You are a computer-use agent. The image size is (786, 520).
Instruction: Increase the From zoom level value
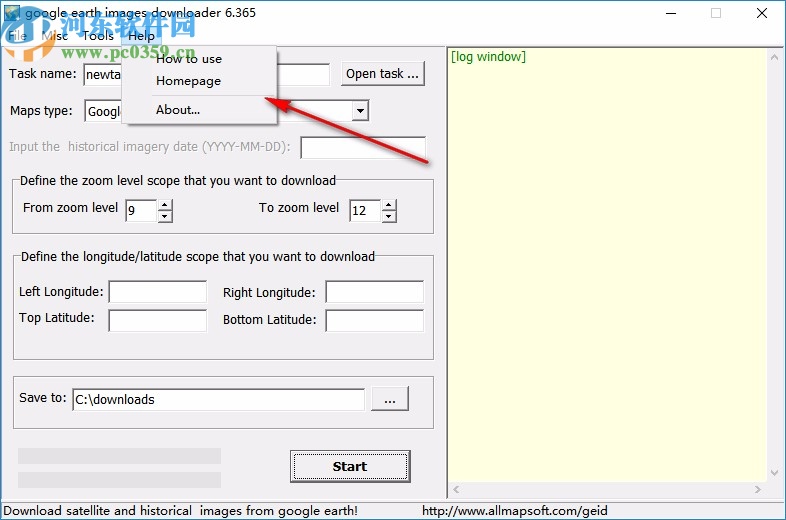164,205
